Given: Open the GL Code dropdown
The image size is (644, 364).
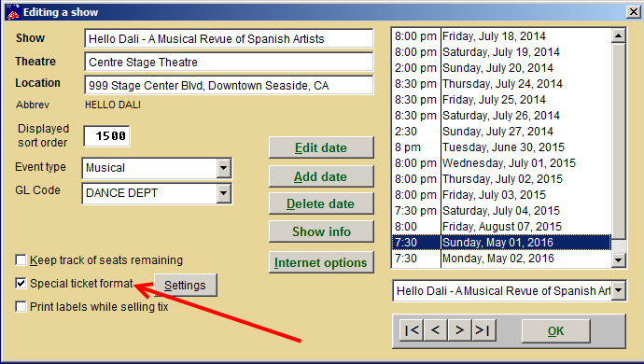Looking at the screenshot, I should (x=223, y=193).
